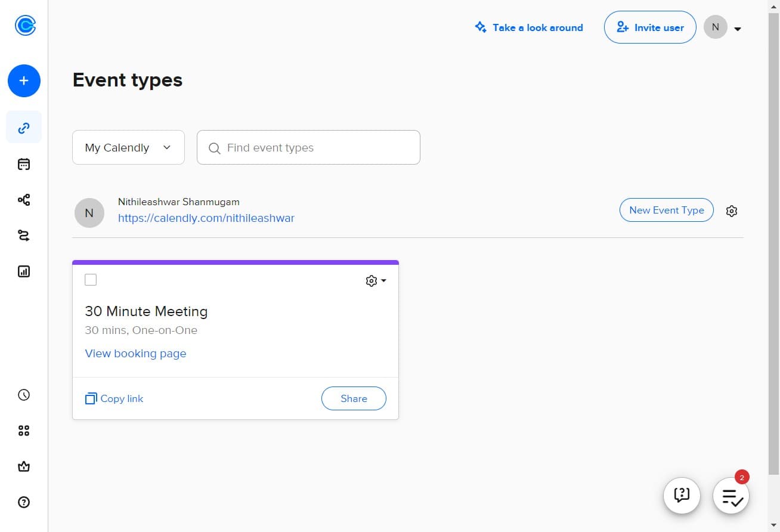Click the purple color bar on meeting card
The height and width of the screenshot is (532, 780).
click(x=235, y=262)
